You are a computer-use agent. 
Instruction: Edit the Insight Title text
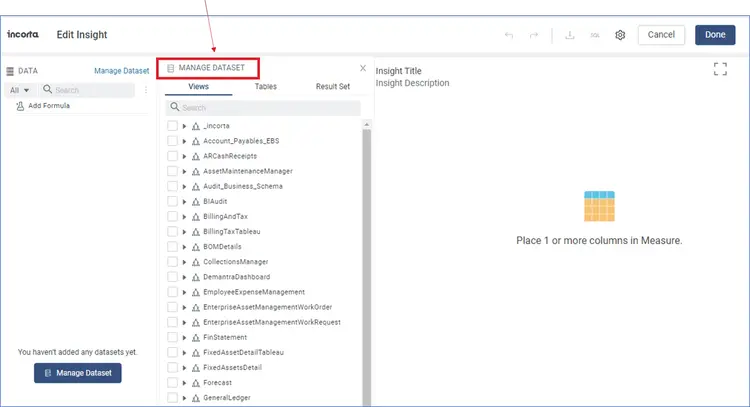click(x=398, y=71)
